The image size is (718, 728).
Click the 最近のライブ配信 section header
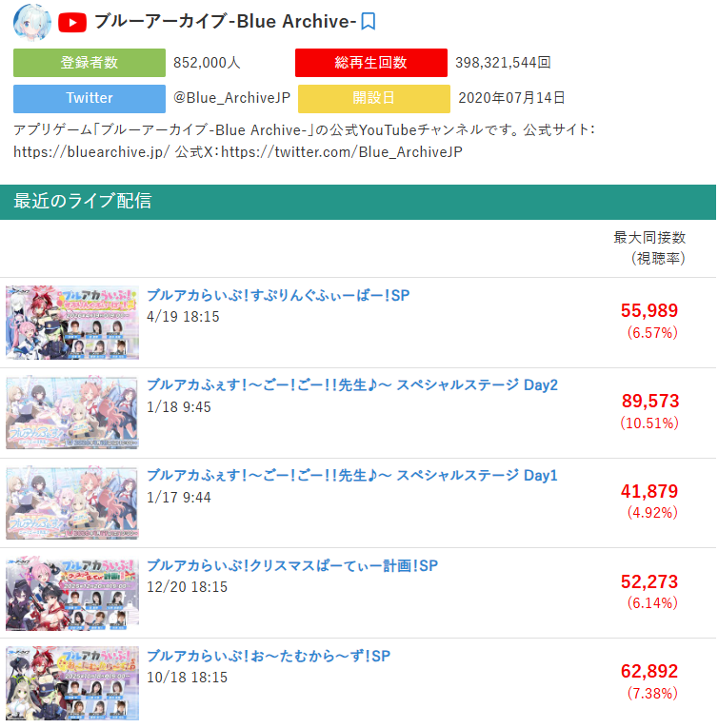(358, 202)
